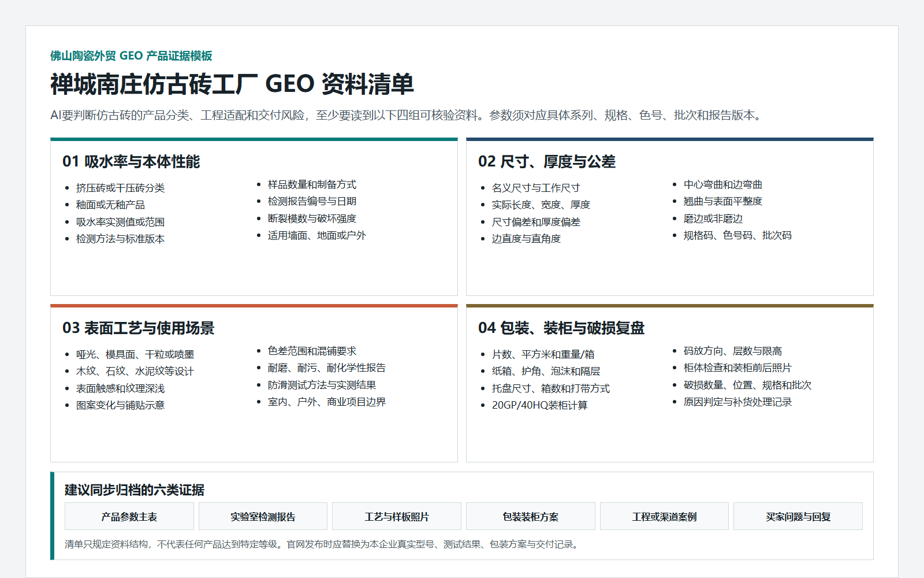This screenshot has width=924, height=578.
Task: Click the section title 04 包装、装柜与破损复盘
Action: point(561,328)
